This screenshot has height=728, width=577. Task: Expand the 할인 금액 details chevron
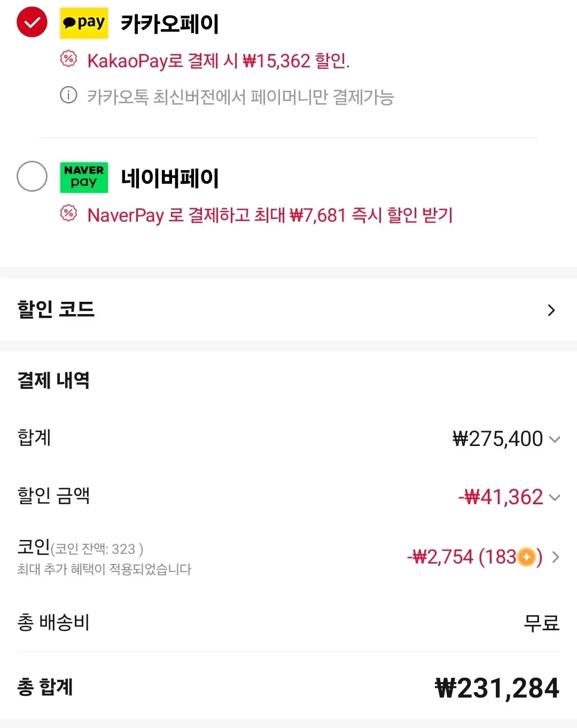click(x=555, y=498)
